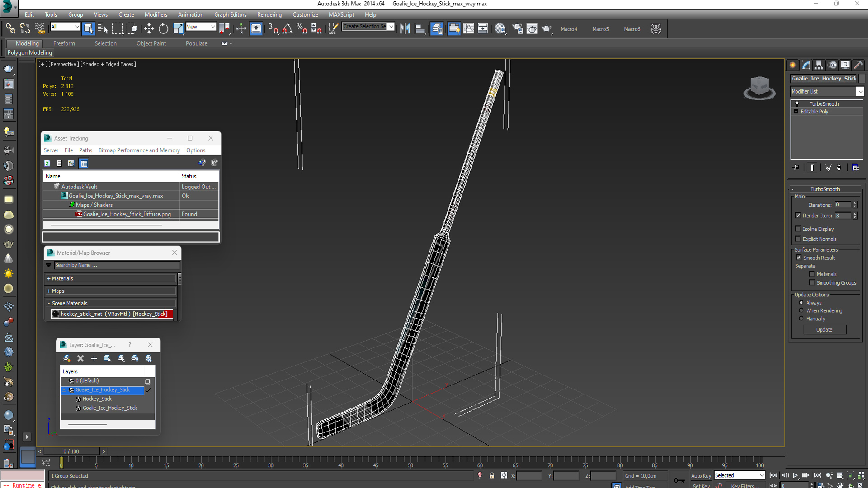
Task: Select the When Rendering radio option
Action: tap(801, 310)
